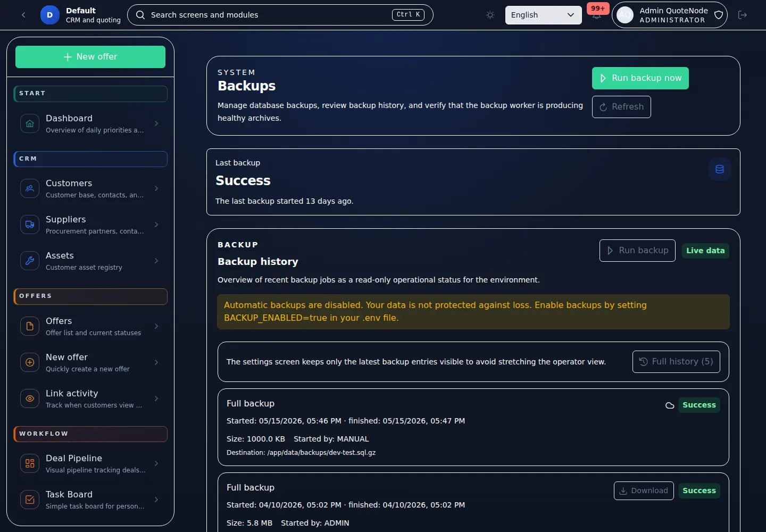
Task: Click the logout icon
Action: pos(743,15)
